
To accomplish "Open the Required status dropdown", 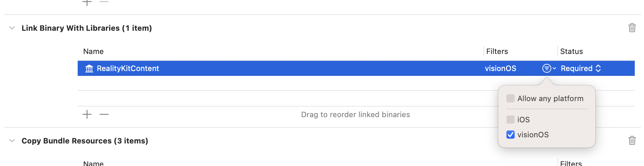I will tap(581, 68).
